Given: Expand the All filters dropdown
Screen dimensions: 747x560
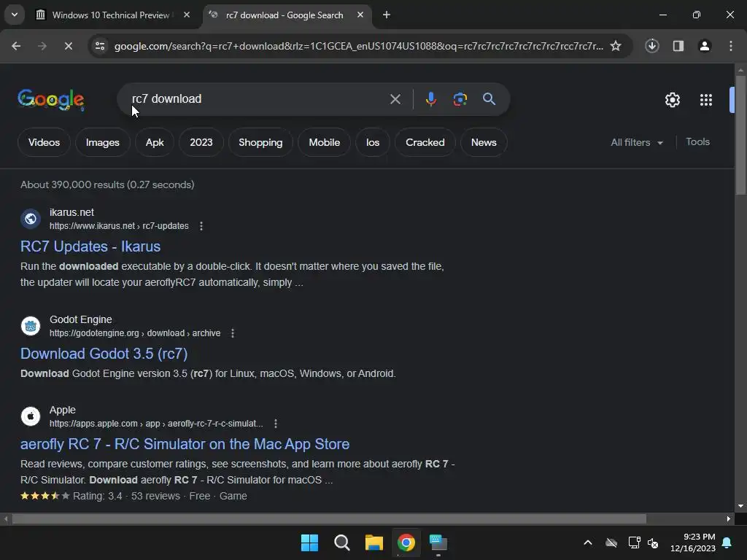Looking at the screenshot, I should click(x=637, y=142).
